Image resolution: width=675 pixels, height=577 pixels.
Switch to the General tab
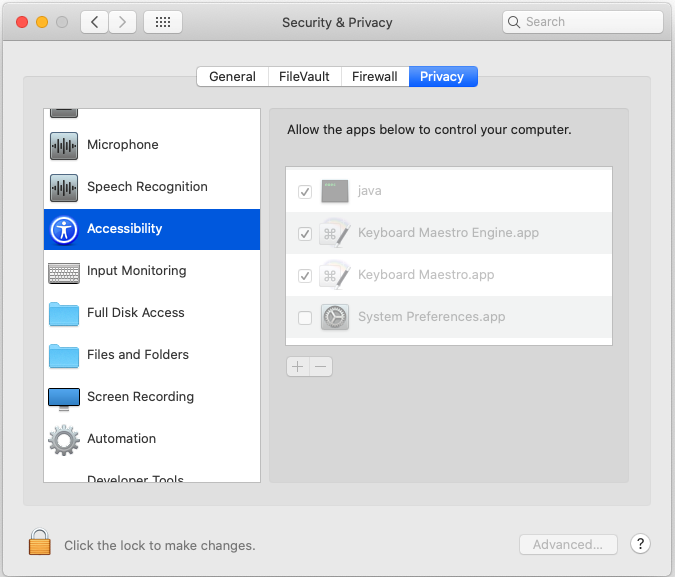[232, 76]
